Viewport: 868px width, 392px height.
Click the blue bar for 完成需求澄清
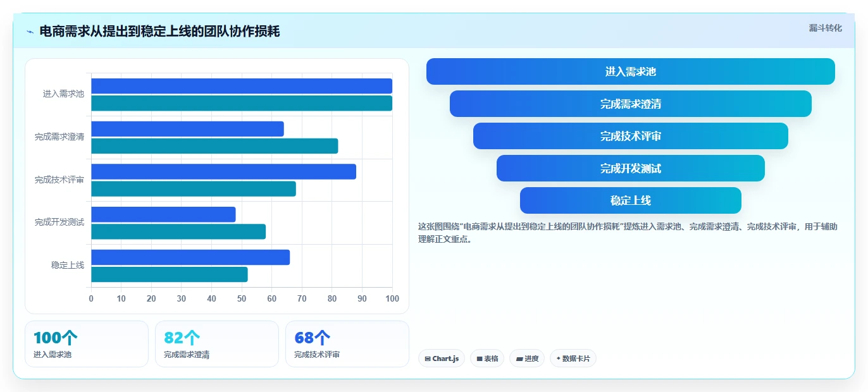187,129
